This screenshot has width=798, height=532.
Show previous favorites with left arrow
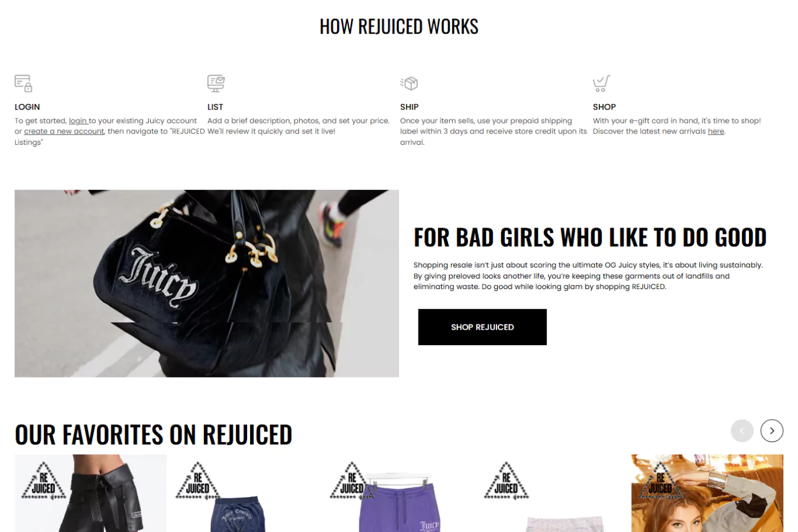coord(742,430)
